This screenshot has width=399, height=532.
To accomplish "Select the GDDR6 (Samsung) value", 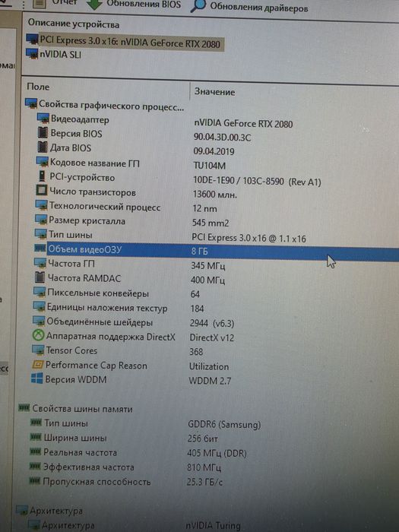I will click(x=224, y=424).
